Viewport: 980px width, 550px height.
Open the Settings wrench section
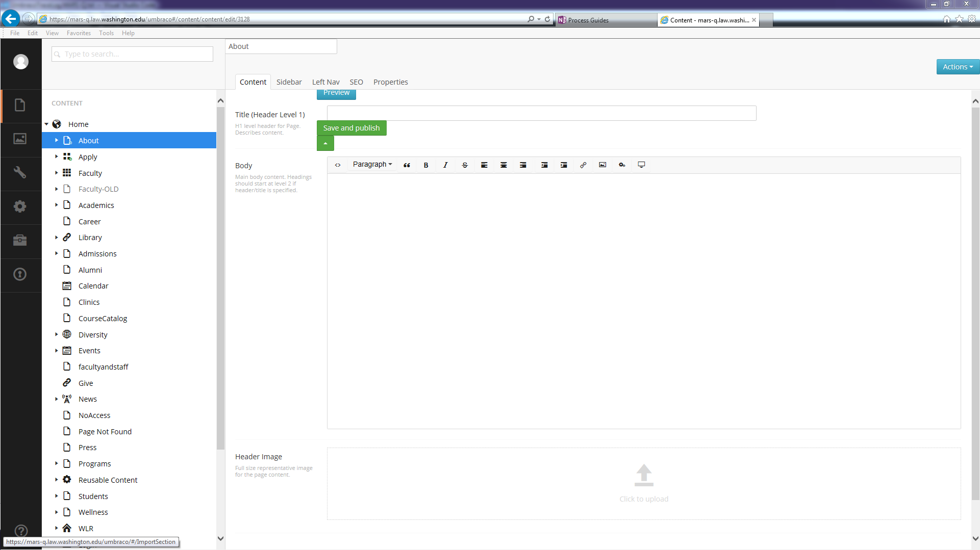click(20, 173)
